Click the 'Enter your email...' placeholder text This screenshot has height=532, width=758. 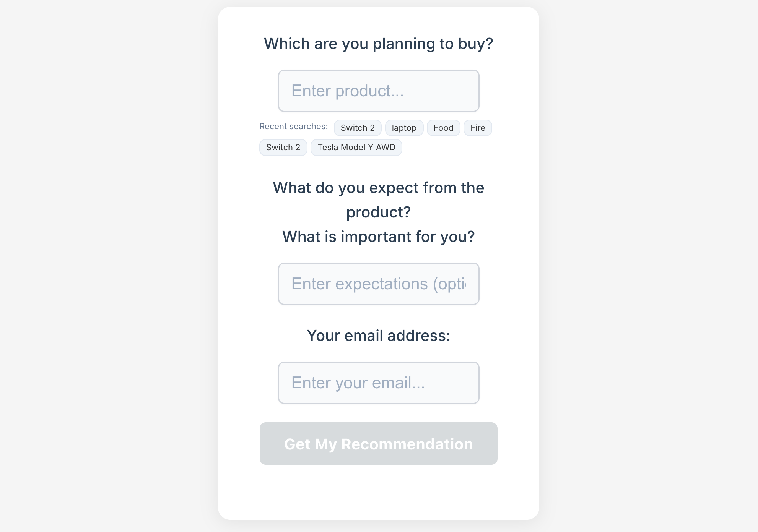pos(358,383)
